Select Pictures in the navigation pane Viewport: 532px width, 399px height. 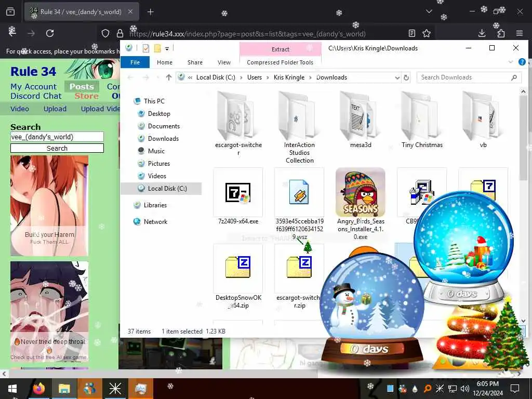(x=159, y=164)
